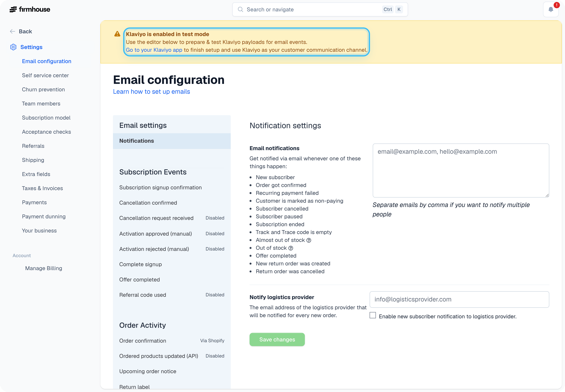Open Team members settings

[41, 104]
